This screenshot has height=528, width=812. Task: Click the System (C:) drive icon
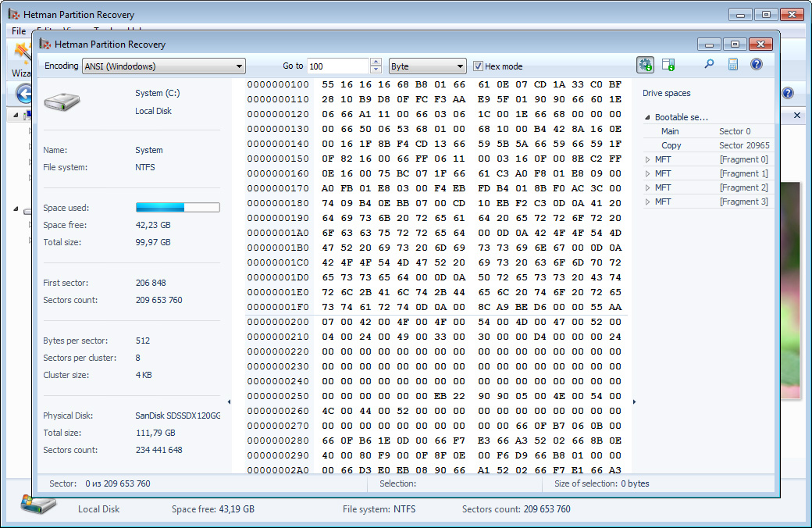tap(66, 102)
